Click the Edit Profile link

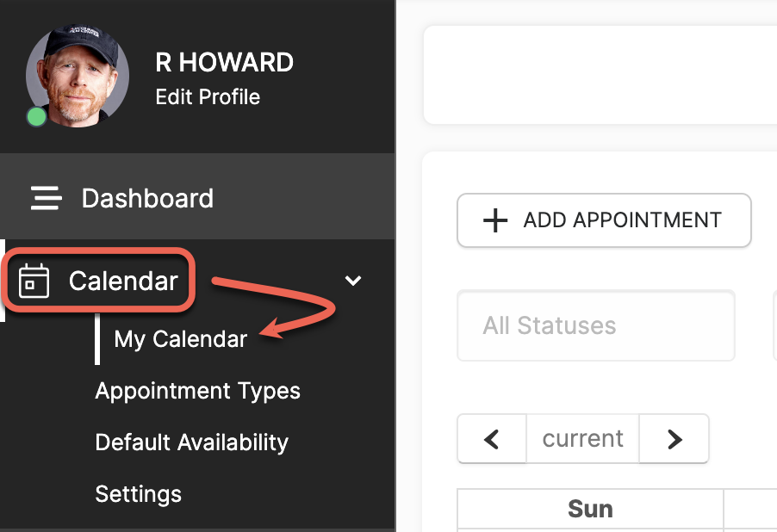[x=208, y=97]
